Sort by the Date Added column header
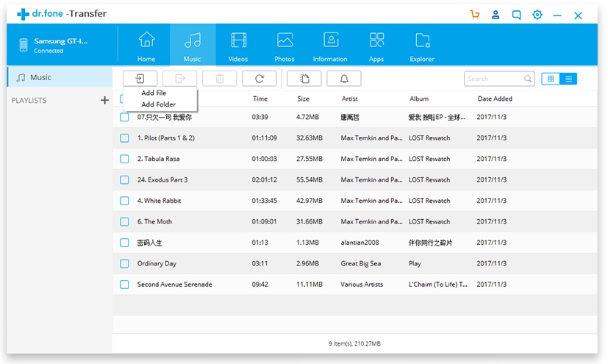Image resolution: width=608 pixels, height=364 pixels. tap(495, 99)
